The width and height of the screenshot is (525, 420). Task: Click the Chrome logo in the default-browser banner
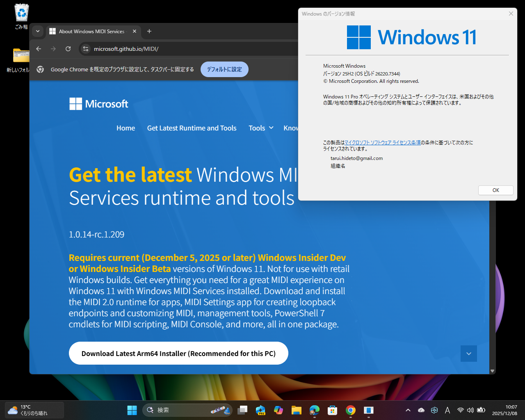40,69
